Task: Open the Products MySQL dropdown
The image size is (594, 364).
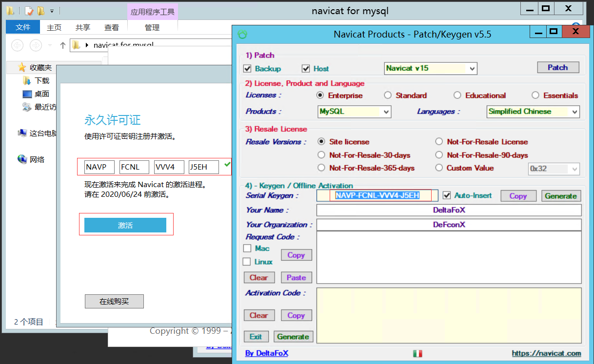Action: point(355,112)
